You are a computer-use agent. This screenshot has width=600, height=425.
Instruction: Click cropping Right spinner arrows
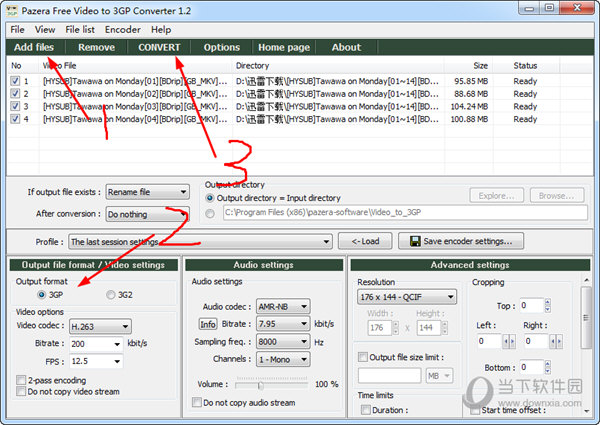click(556, 341)
